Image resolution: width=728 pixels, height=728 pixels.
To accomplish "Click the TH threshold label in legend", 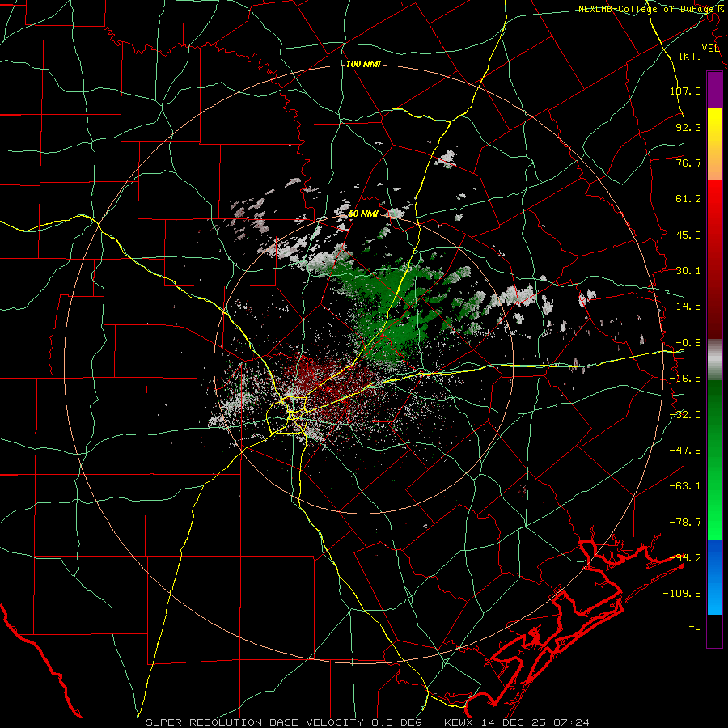I will tap(695, 630).
